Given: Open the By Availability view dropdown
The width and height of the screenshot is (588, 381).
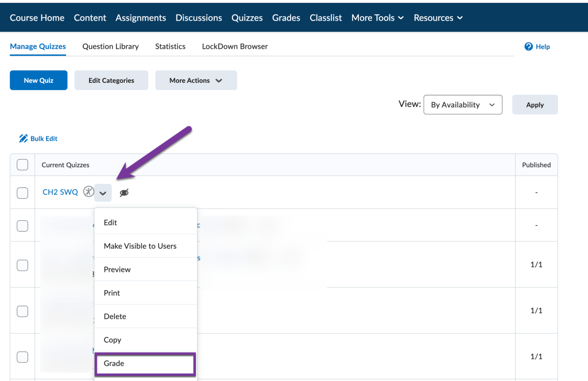Looking at the screenshot, I should pos(463,105).
